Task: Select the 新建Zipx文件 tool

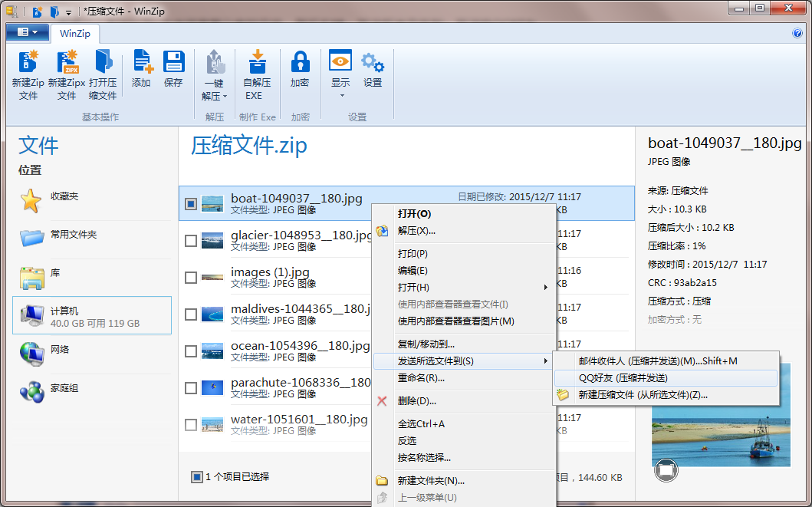Action: pyautogui.click(x=67, y=73)
